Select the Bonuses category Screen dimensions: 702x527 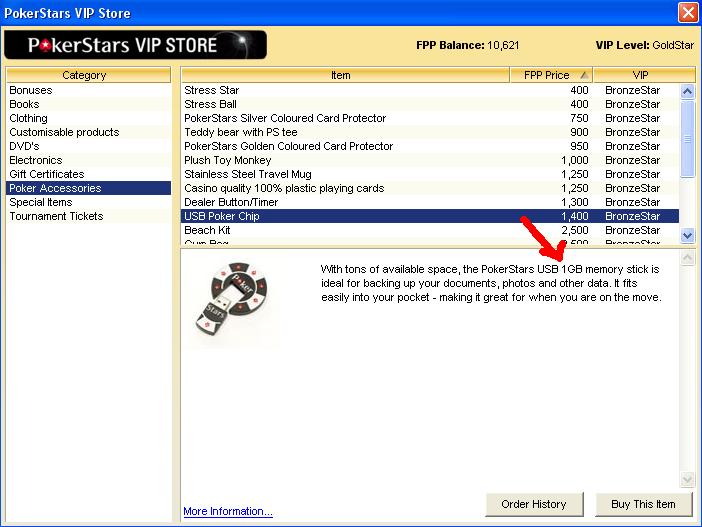tap(31, 90)
